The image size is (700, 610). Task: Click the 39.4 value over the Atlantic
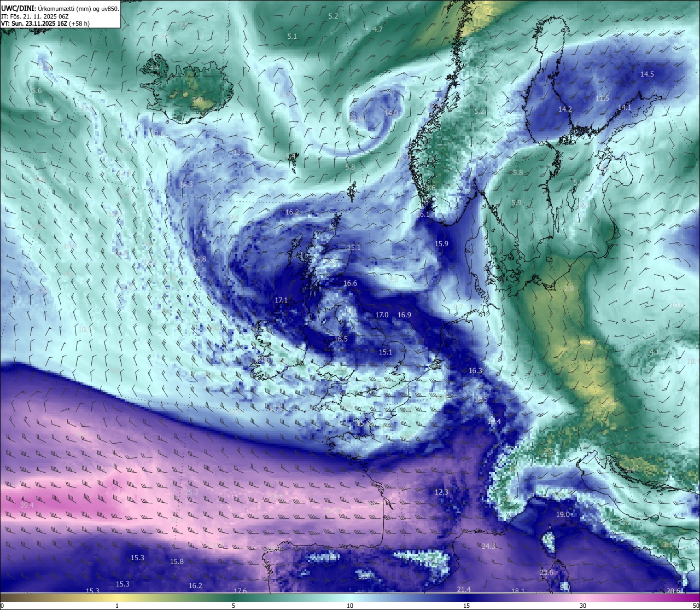(x=27, y=505)
